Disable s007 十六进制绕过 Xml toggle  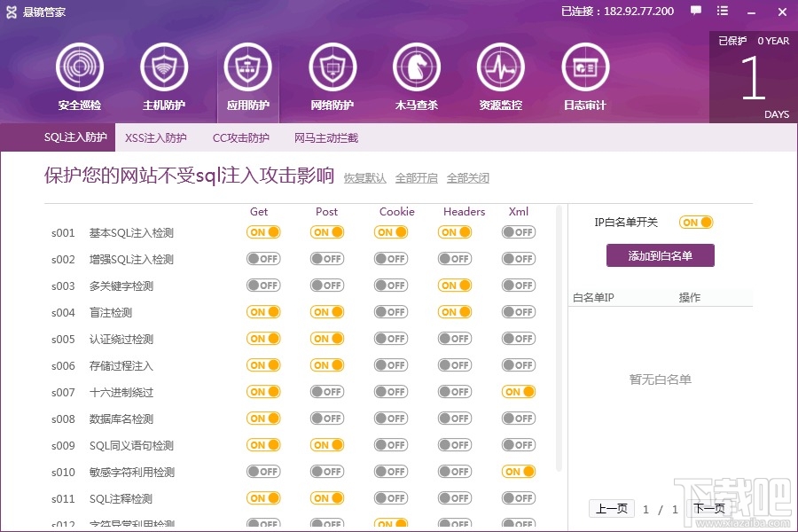(519, 392)
